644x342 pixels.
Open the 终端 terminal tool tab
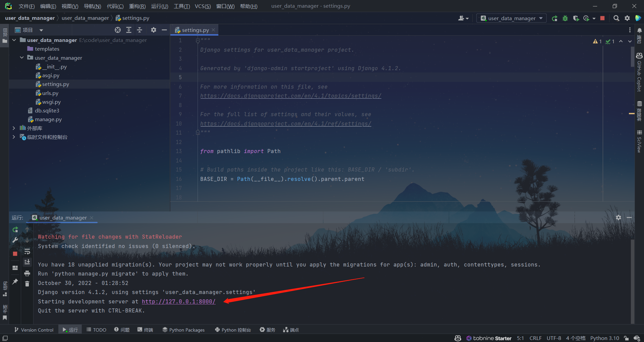click(145, 330)
